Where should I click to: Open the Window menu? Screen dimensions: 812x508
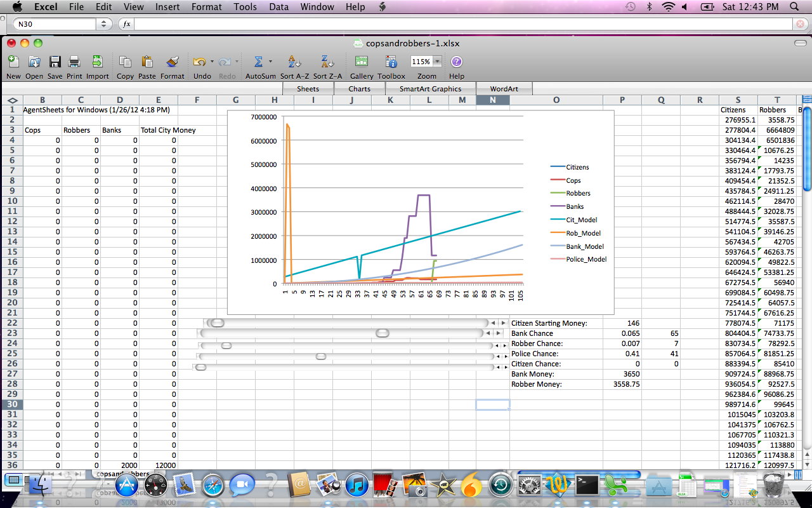click(x=317, y=7)
